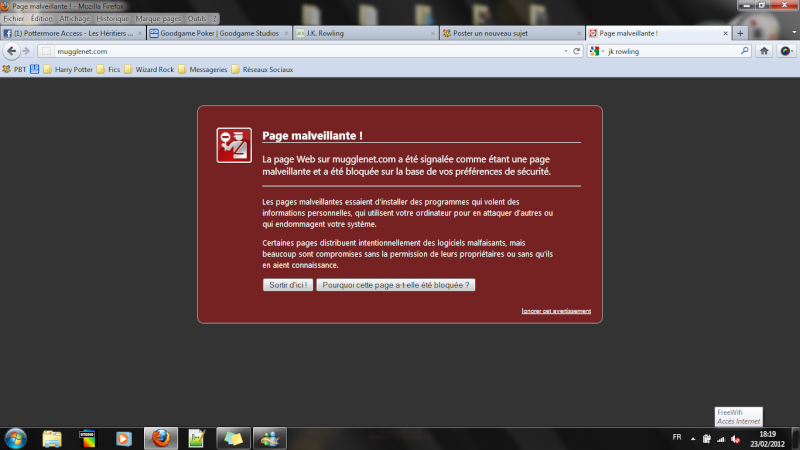Open the Fics bookmarks folder

click(x=108, y=69)
